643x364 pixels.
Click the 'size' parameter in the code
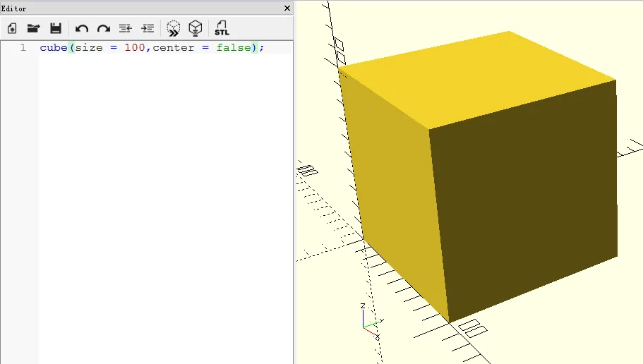point(89,47)
